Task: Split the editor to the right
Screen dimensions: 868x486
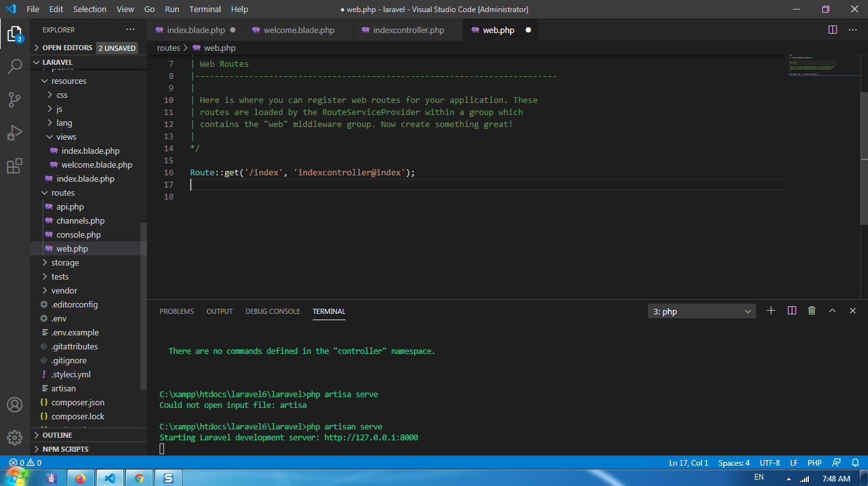Action: coord(832,30)
